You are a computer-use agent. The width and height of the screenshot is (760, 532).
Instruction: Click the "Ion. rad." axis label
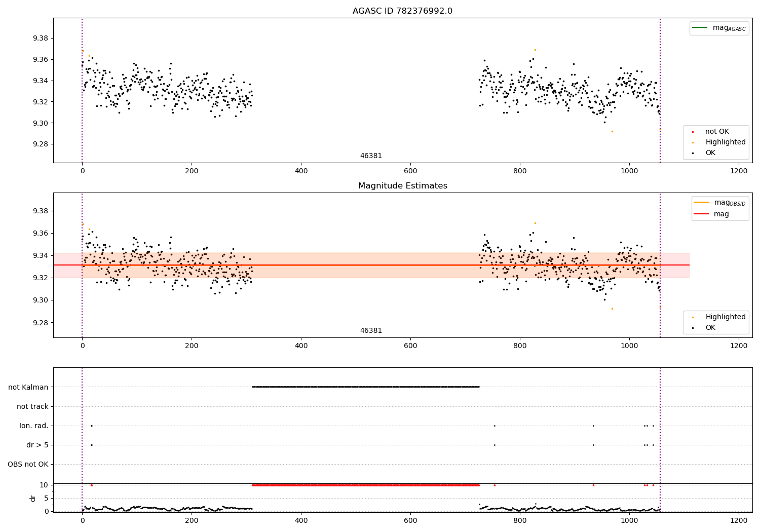pos(34,426)
